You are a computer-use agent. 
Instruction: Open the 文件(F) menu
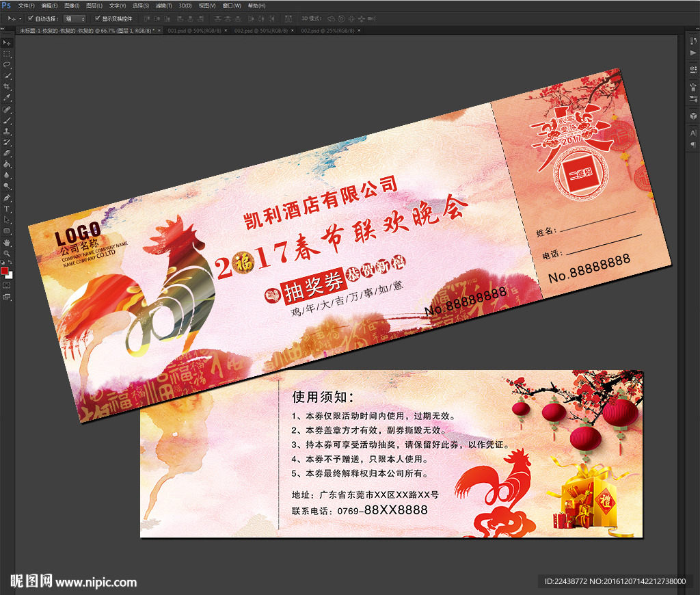pyautogui.click(x=27, y=5)
